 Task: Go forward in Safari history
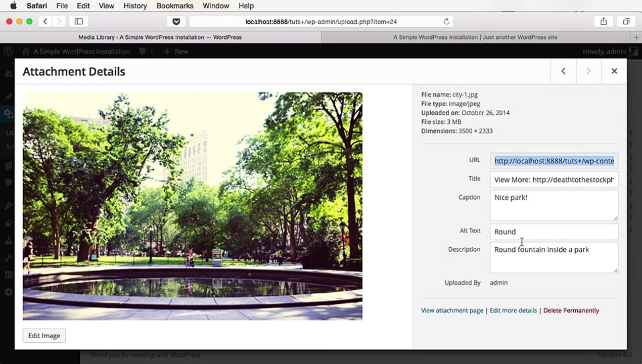click(59, 21)
